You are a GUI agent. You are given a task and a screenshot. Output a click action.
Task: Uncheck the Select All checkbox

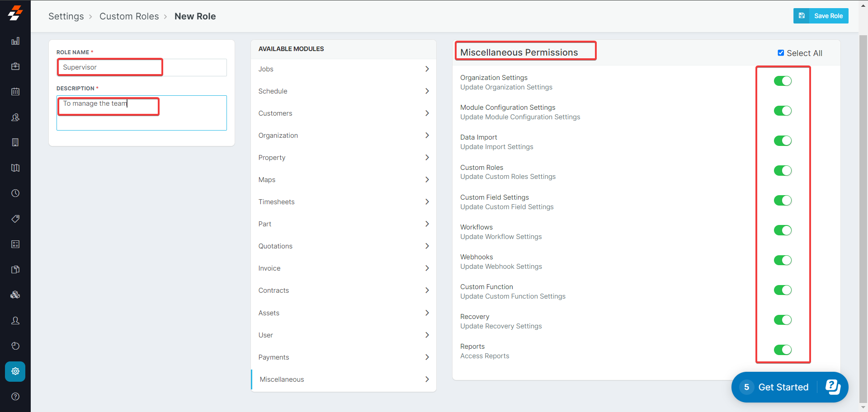click(x=781, y=53)
